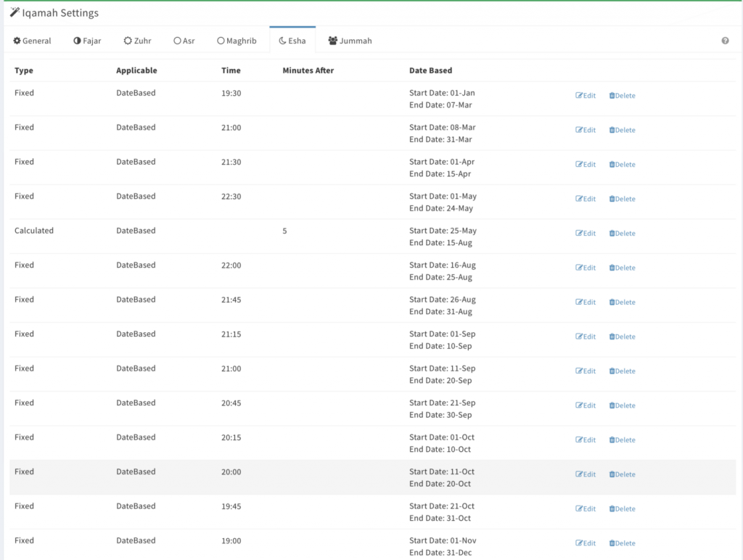This screenshot has height=560, width=743.
Task: Edit the 22:30 iqamah row
Action: [586, 199]
